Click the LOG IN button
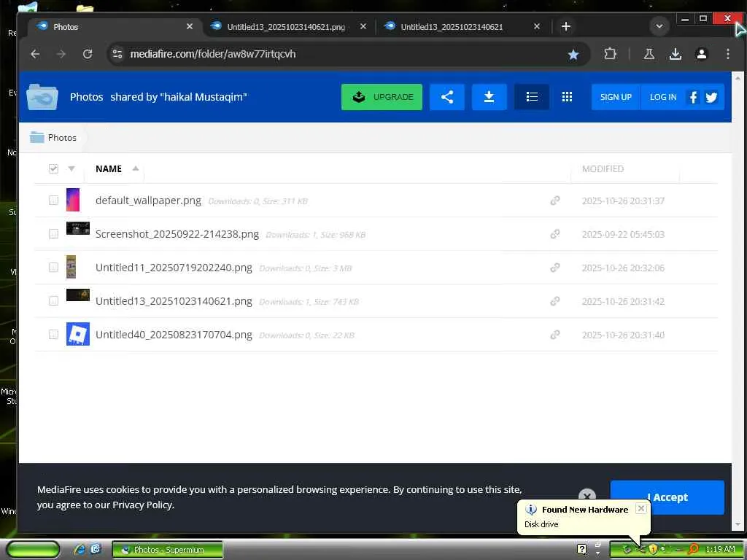This screenshot has width=747, height=560. click(x=662, y=97)
